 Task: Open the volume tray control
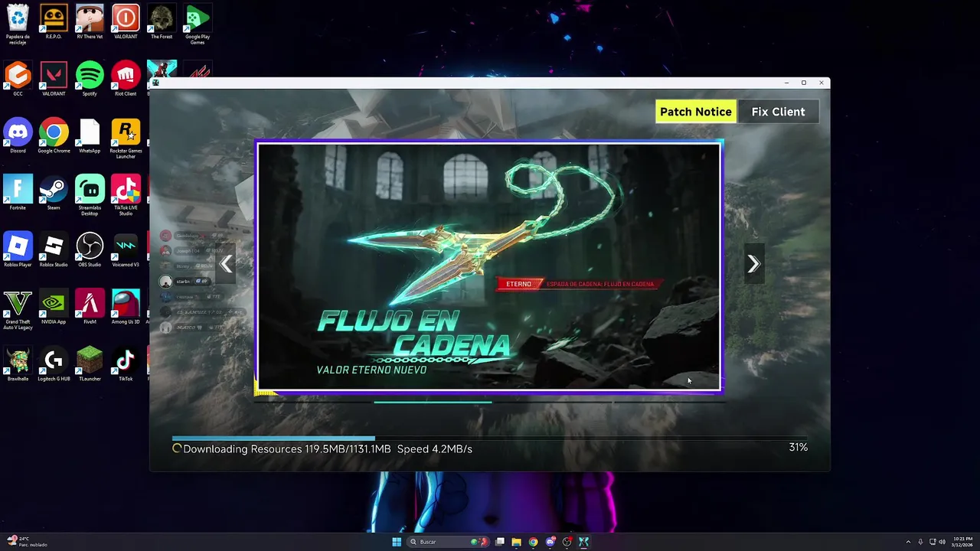pyautogui.click(x=942, y=542)
